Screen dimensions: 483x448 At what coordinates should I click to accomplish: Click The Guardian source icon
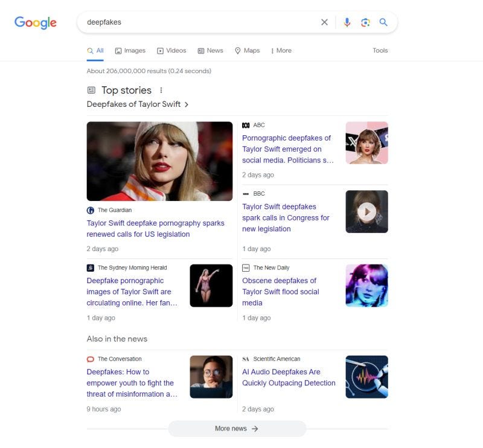pyautogui.click(x=91, y=210)
